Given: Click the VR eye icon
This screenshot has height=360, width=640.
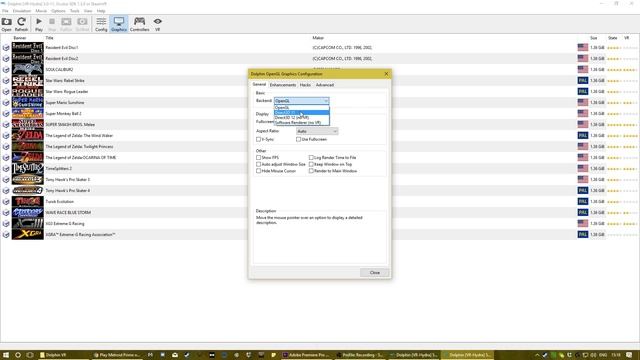Looking at the screenshot, I should pos(158,24).
